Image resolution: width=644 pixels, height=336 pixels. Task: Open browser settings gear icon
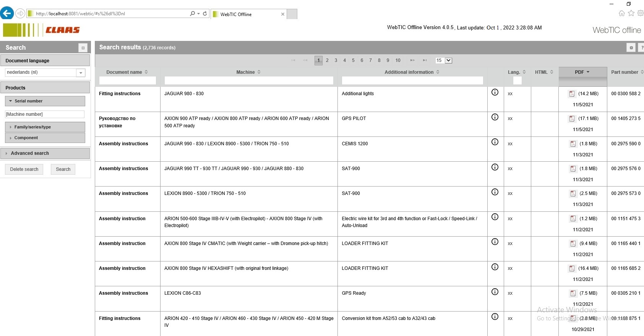640,13
